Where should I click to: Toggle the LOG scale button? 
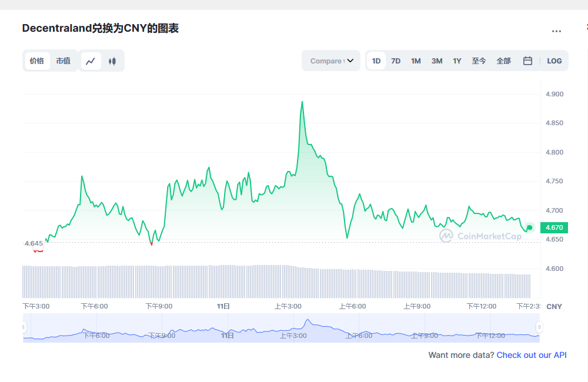554,61
